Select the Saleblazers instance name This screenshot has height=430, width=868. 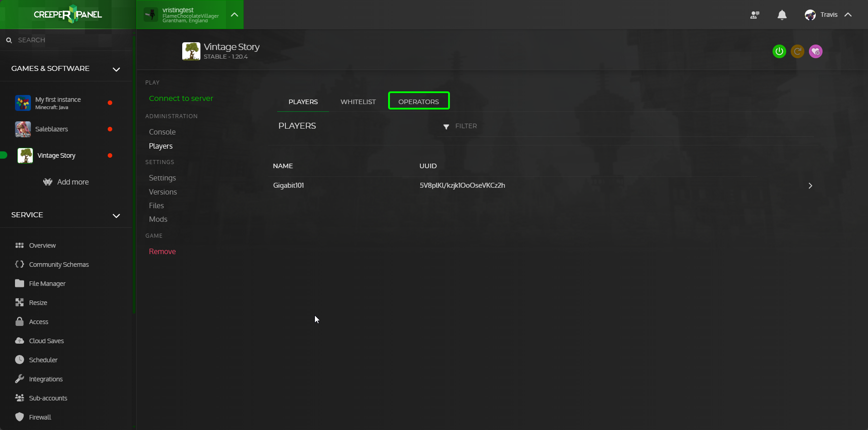[x=51, y=129]
